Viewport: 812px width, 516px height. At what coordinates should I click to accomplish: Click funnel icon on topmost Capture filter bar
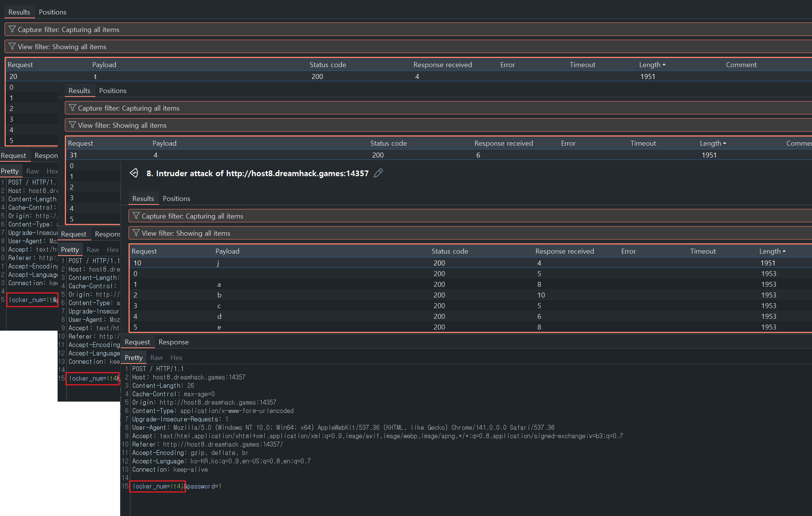pyautogui.click(x=12, y=29)
